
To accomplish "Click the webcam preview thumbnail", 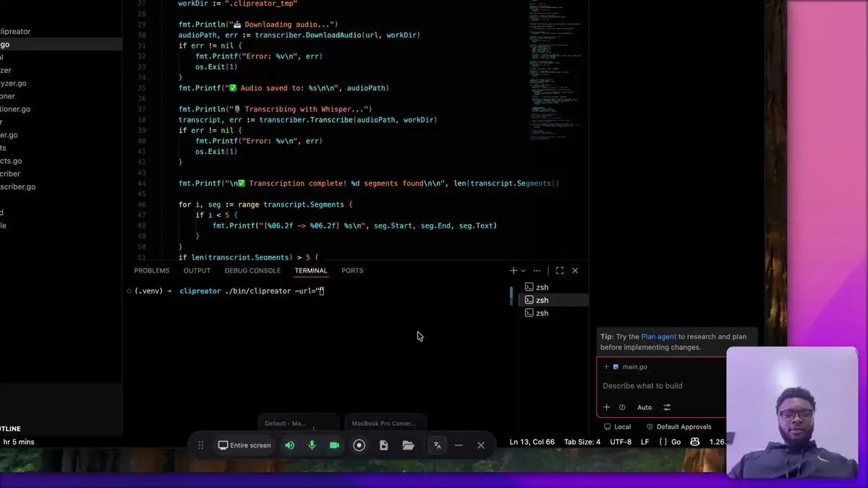I will coord(791,413).
